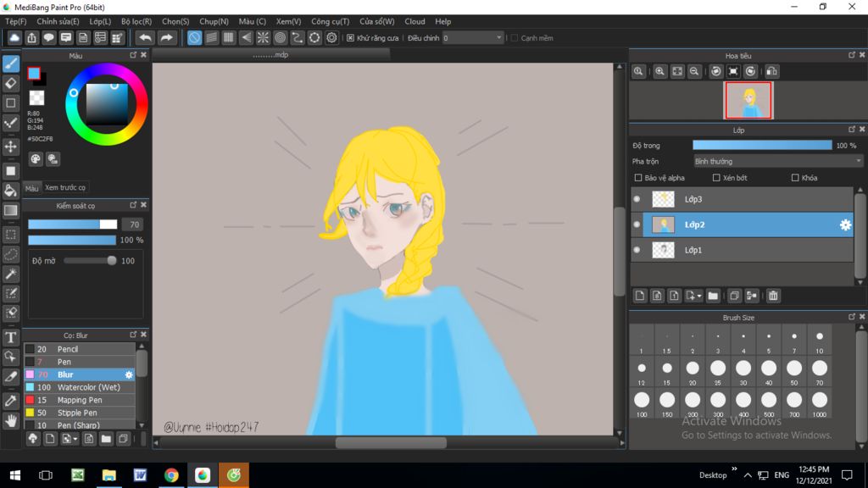The height and width of the screenshot is (488, 868).
Task: Select Stipple Pen brush
Action: point(80,413)
